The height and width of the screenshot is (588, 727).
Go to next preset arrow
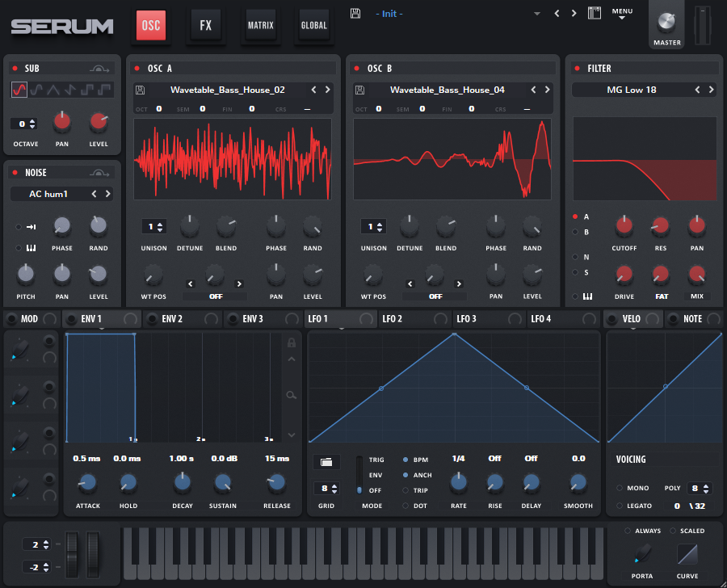574,14
